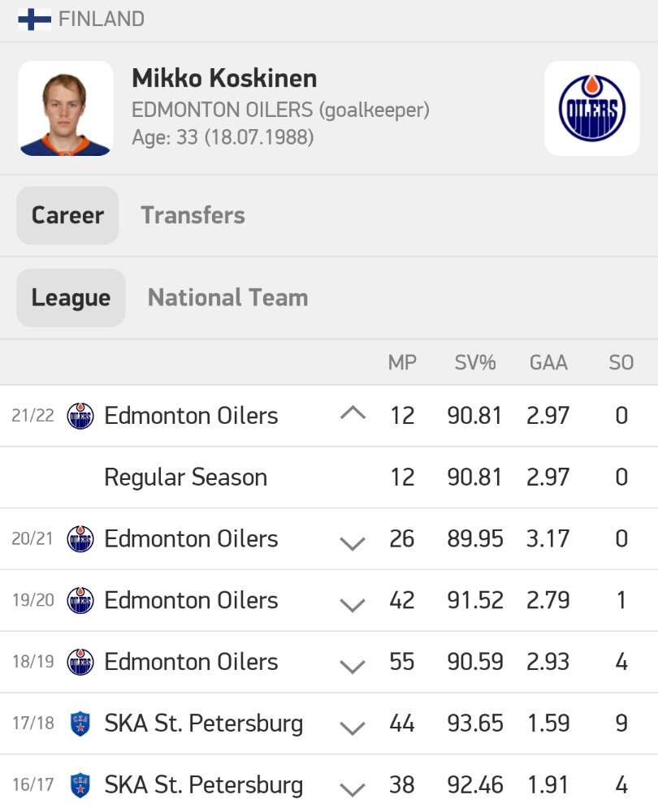Click the Finland flag icon
The height and width of the screenshot is (812, 658).
pos(34,19)
